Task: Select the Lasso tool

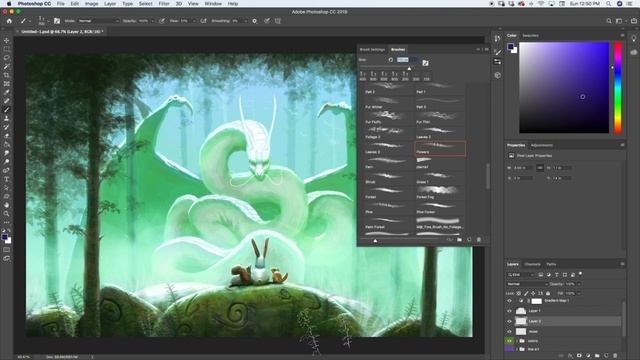Action: tap(7, 58)
